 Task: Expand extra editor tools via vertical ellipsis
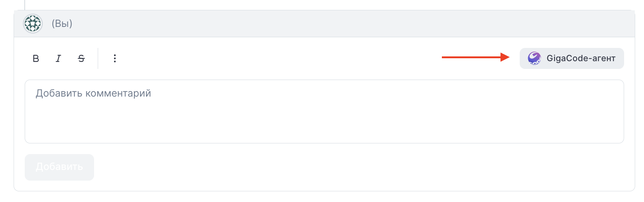coord(115,58)
